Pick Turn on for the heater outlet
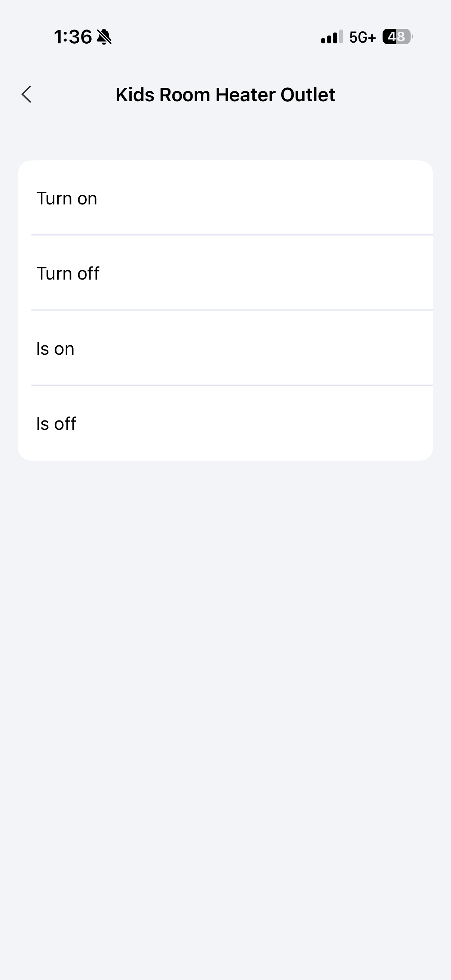The image size is (451, 980). (225, 198)
